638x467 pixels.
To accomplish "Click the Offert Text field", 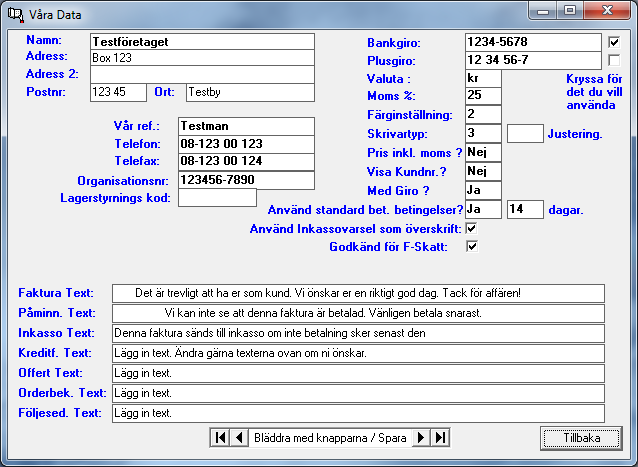I will pos(358,373).
